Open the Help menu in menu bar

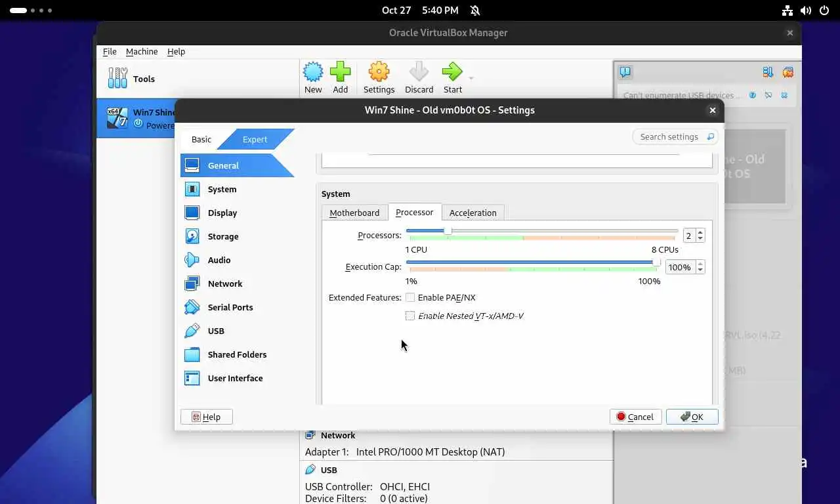coord(176,51)
